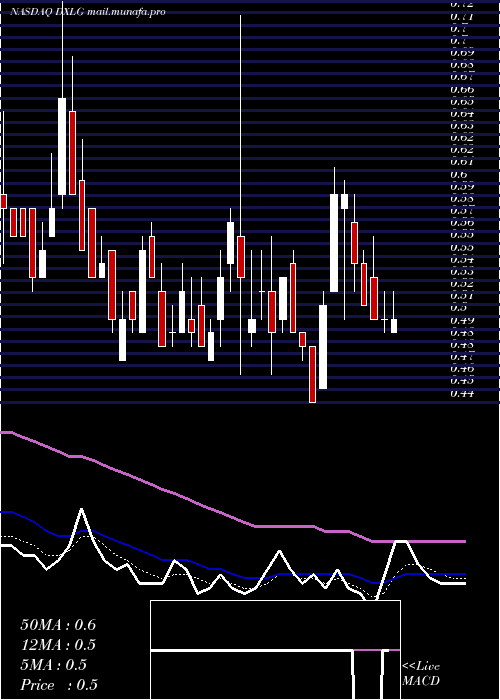500x700 pixels.
Task: Click the 0.61 price axis label
Action: (x=462, y=162)
